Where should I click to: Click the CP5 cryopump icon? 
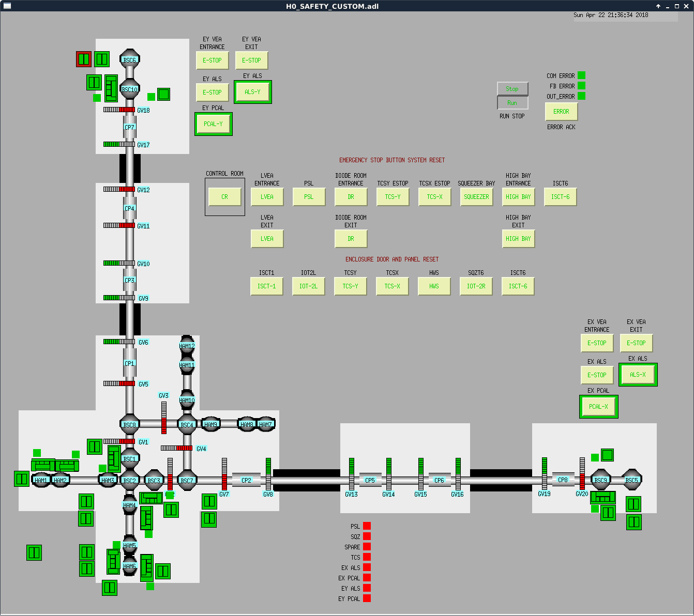click(x=370, y=480)
